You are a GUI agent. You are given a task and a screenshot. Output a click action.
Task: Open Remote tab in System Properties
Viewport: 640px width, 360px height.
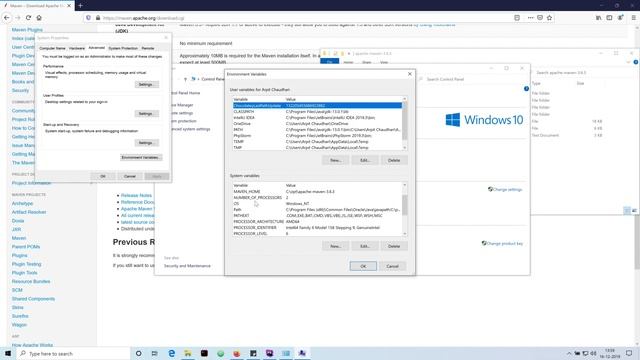[148, 48]
